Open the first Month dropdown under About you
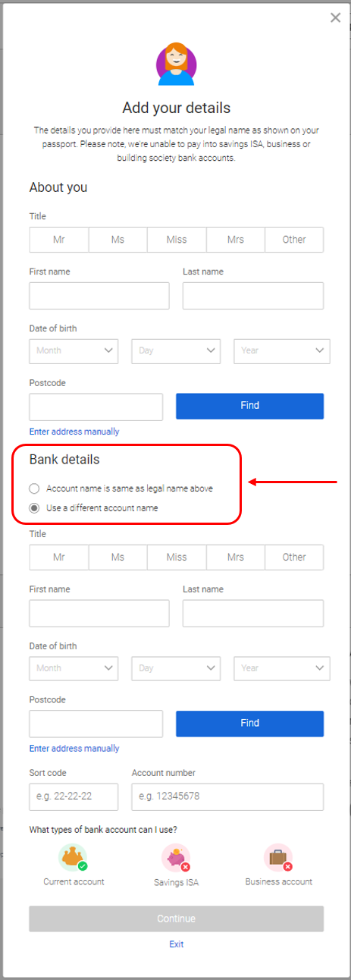The width and height of the screenshot is (351, 980). (x=74, y=350)
